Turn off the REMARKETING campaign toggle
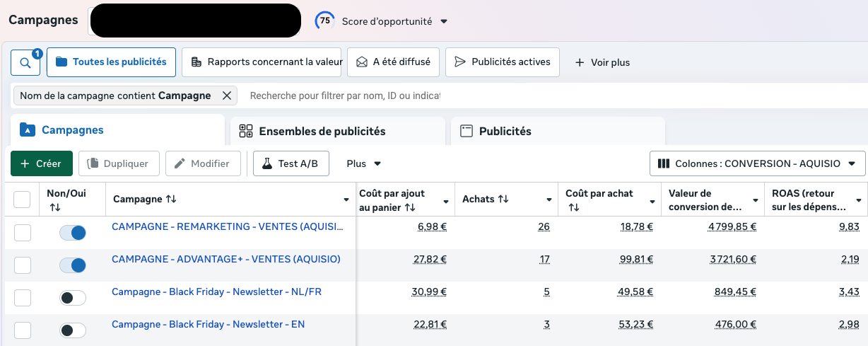The width and height of the screenshot is (868, 346). coord(73,233)
